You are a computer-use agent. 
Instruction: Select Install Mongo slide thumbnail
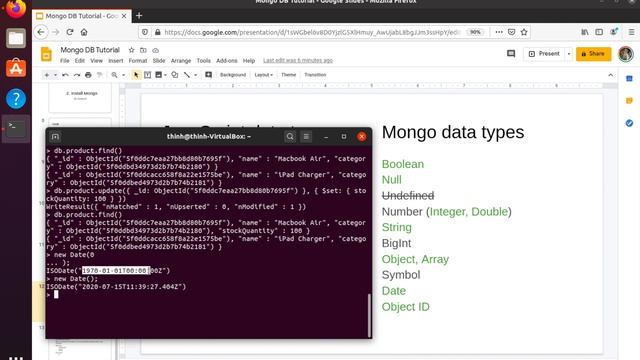[80, 98]
